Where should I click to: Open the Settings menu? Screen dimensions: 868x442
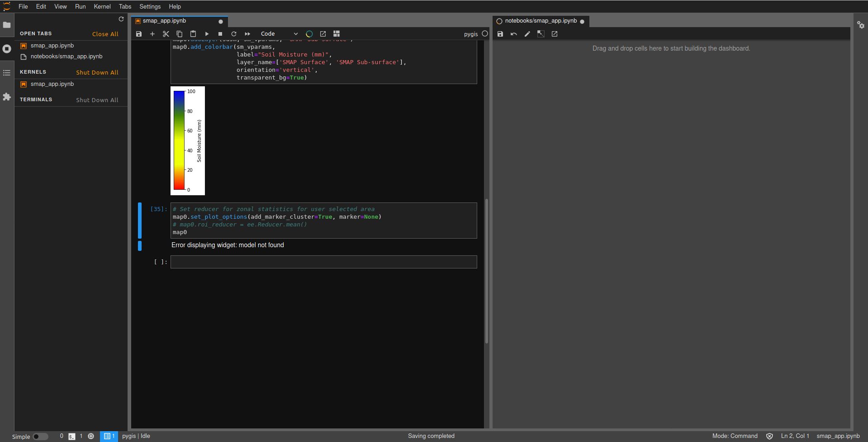150,6
